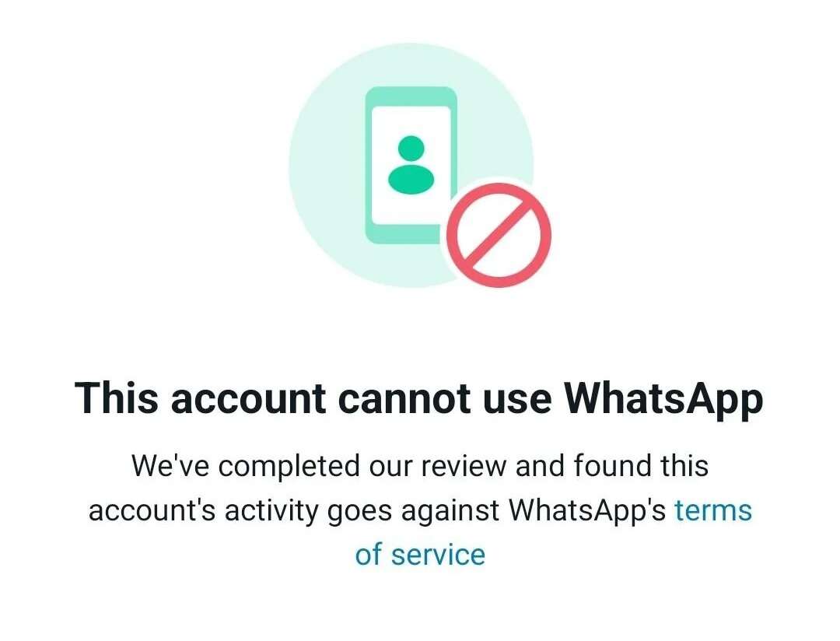Click the word "cannot" in the heading
Viewport: 840px width, 641px height.
pyautogui.click(x=406, y=399)
